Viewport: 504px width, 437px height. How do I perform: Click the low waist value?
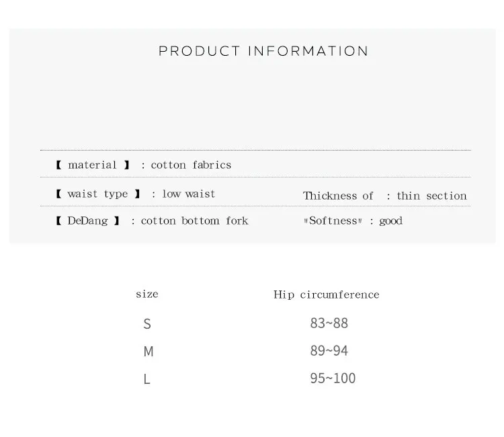tap(188, 194)
